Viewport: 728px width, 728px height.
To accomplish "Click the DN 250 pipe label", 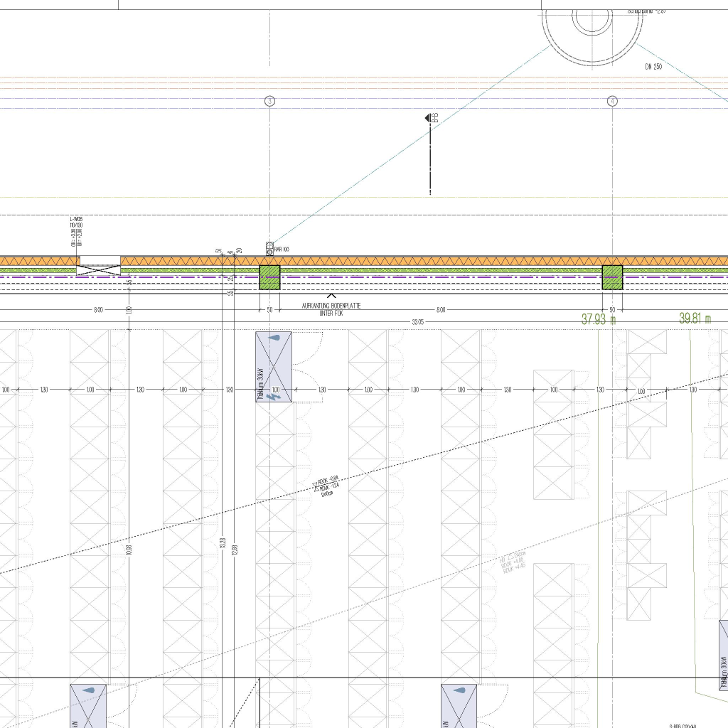I will 653,67.
